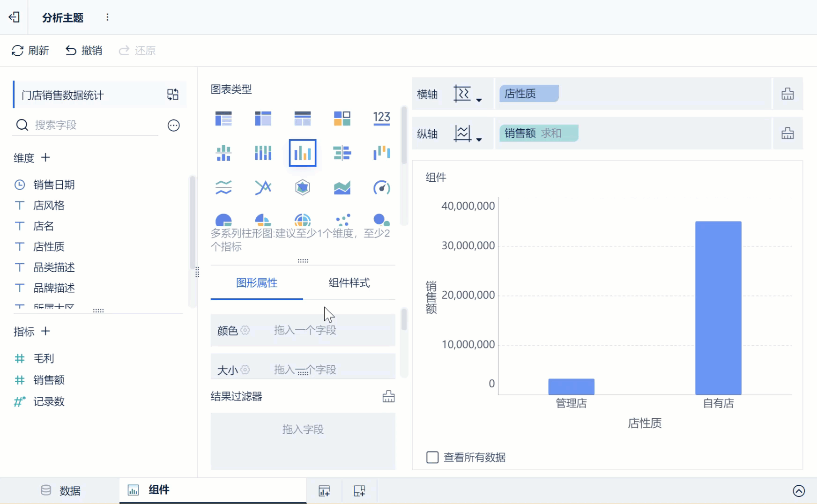
Task: Click the 刷新 refresh button
Action: point(30,51)
